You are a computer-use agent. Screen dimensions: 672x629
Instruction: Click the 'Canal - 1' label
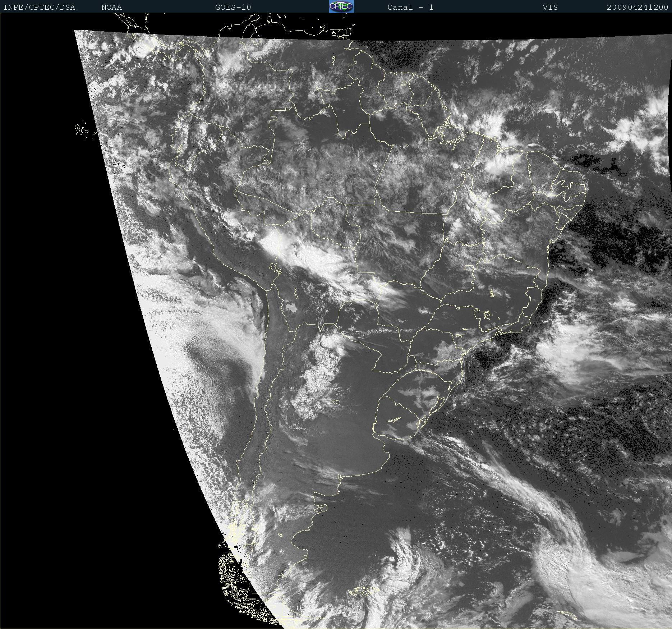(410, 7)
